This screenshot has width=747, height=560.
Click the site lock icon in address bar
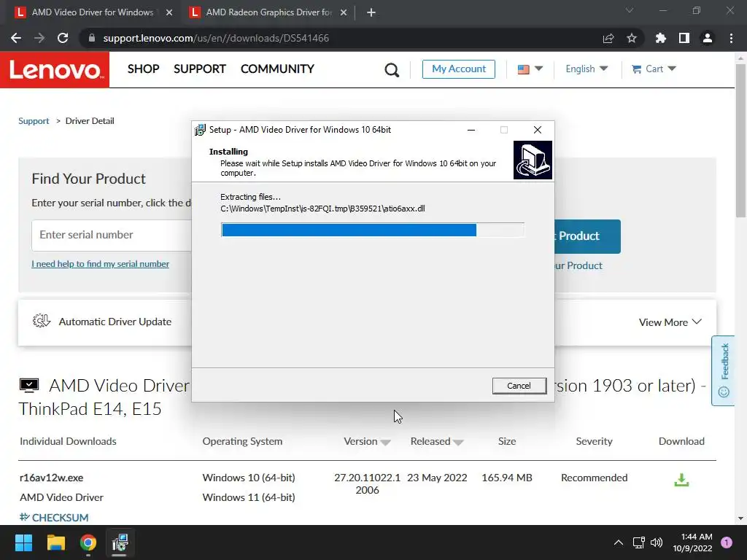tap(92, 38)
